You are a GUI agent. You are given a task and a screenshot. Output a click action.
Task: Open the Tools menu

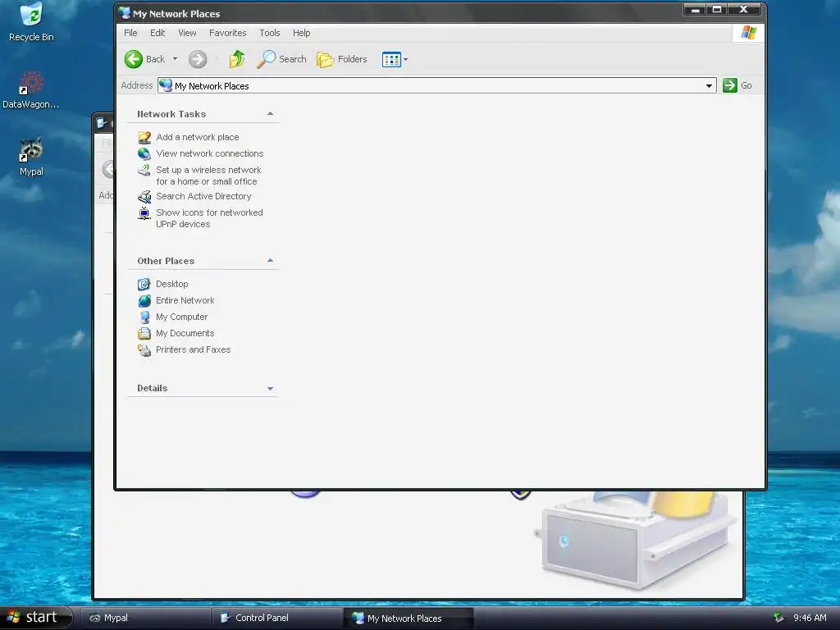pyautogui.click(x=269, y=33)
